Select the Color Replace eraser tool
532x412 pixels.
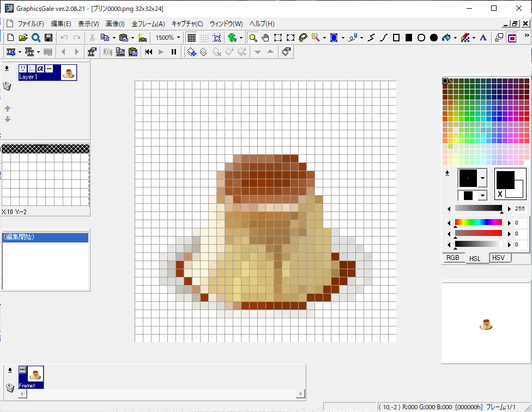(465, 38)
